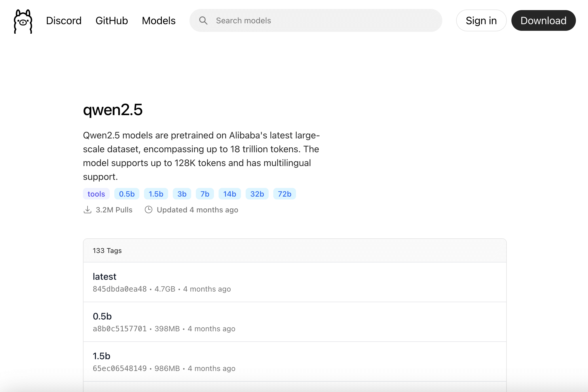Viewport: 588px width, 392px height.
Task: Open the latest tag of qwen2.5
Action: (105, 276)
